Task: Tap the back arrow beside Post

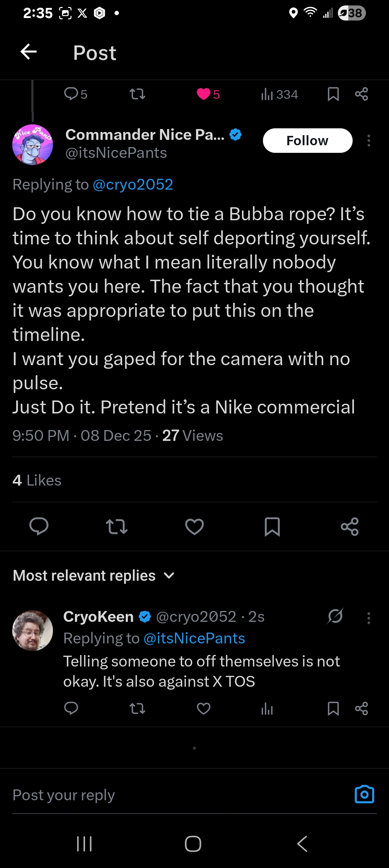Action: pos(29,52)
